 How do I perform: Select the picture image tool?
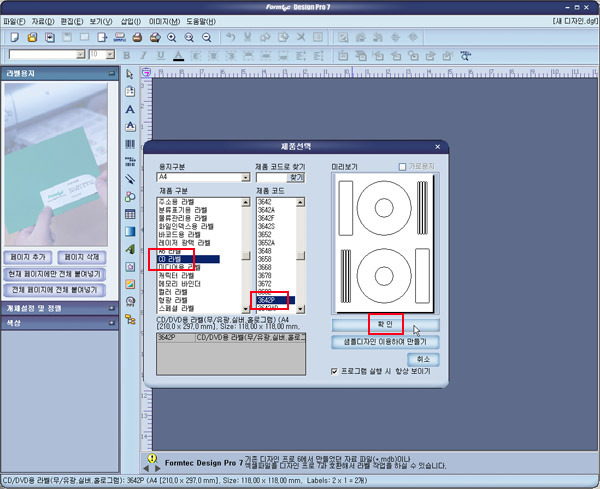[130, 284]
